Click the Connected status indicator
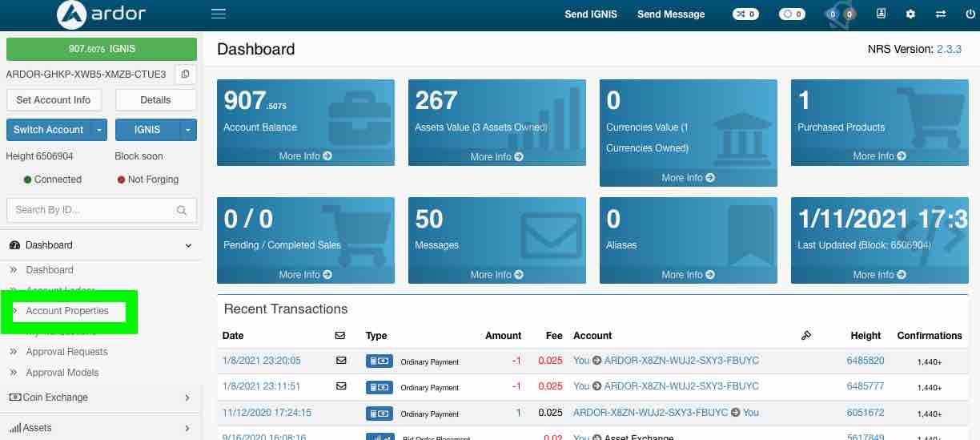Viewport: 980px width, 440px height. pyautogui.click(x=53, y=180)
